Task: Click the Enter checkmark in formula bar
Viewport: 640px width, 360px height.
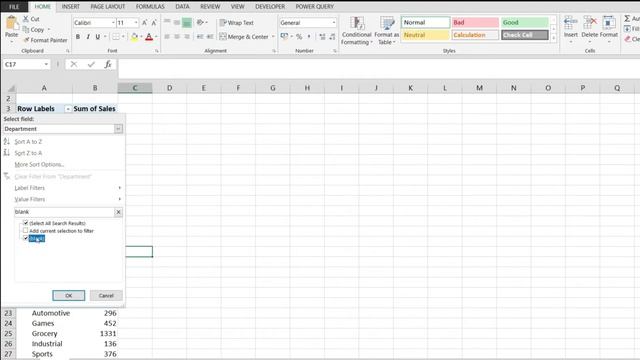Action: coord(91,64)
